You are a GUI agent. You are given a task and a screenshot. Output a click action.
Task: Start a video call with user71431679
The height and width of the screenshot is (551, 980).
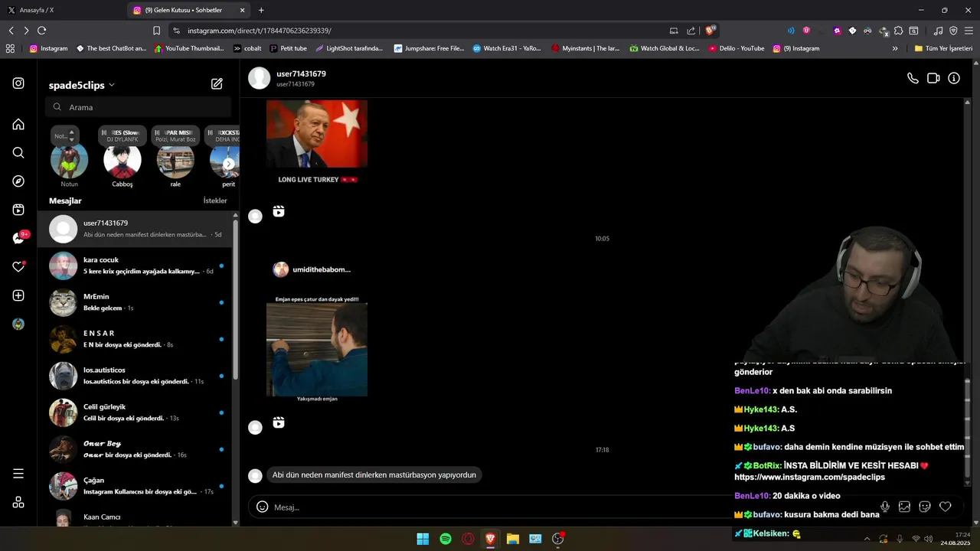point(933,78)
